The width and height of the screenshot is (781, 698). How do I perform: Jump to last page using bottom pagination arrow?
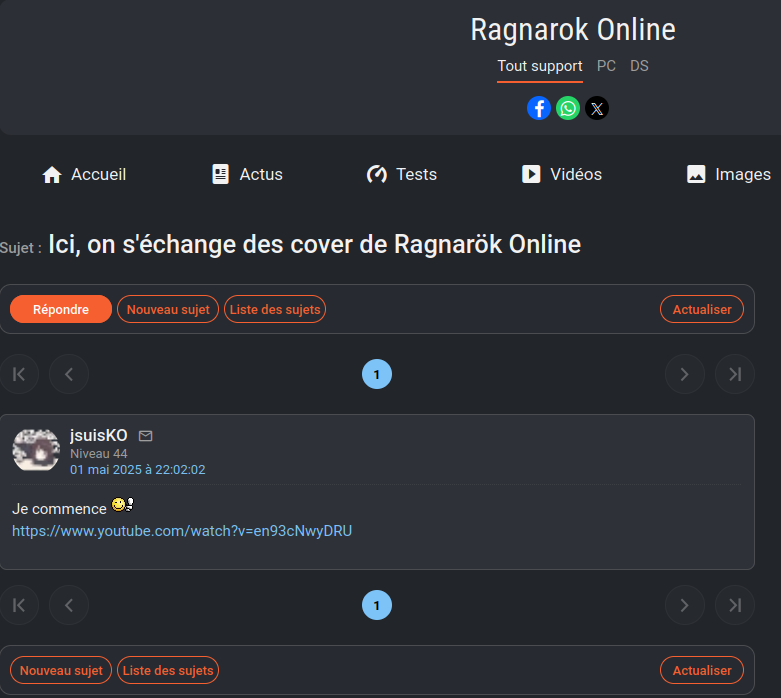pos(735,605)
